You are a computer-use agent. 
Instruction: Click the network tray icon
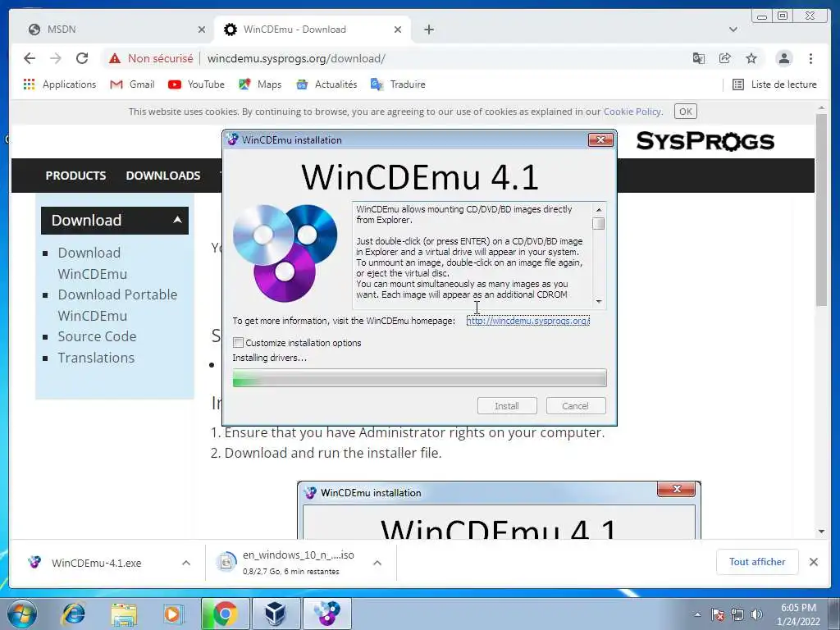point(737,614)
